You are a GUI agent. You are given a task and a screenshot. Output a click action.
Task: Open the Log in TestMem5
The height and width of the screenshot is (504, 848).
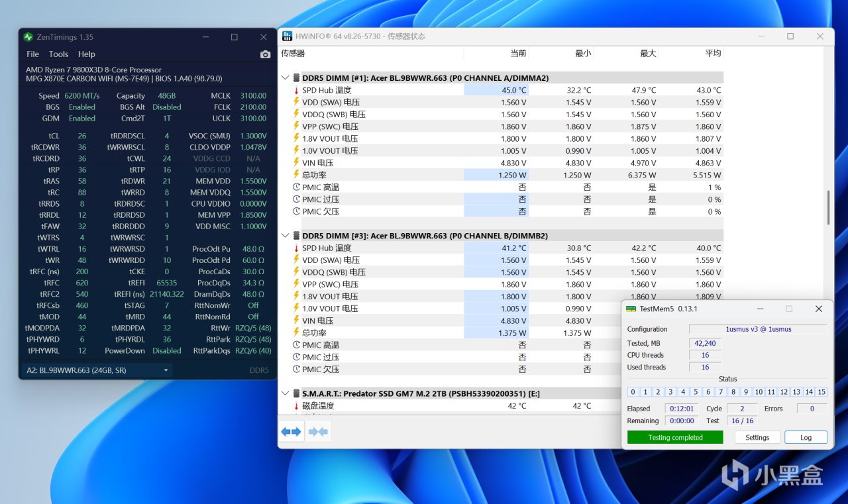tap(806, 437)
